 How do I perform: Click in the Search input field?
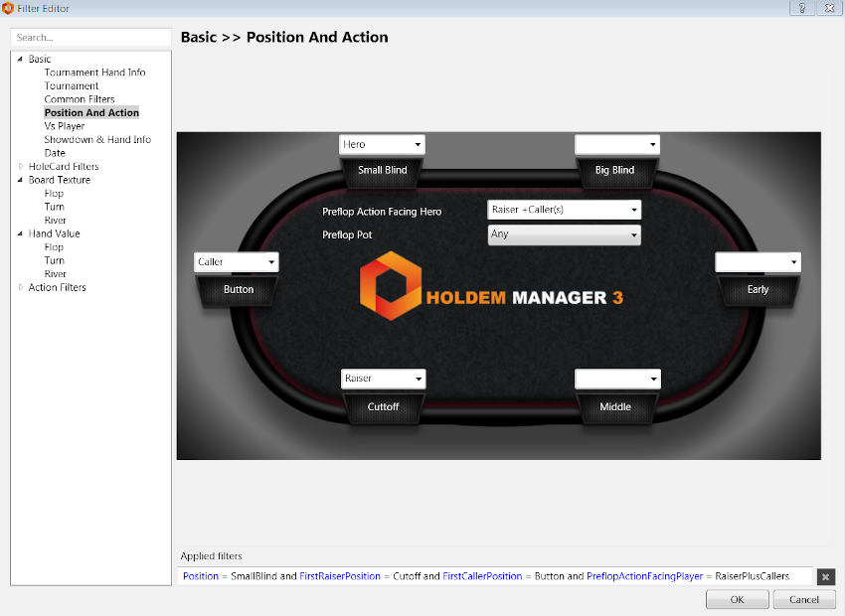[90, 38]
